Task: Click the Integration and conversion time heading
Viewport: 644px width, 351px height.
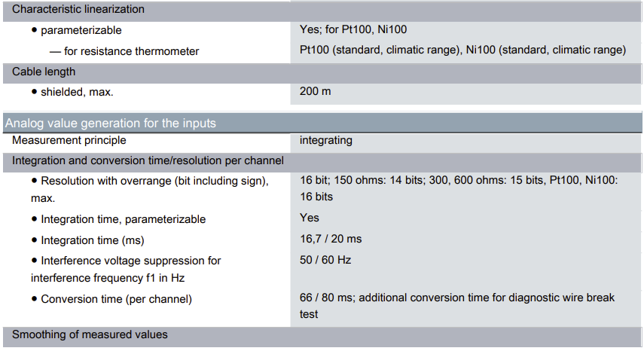Action: coord(148,160)
